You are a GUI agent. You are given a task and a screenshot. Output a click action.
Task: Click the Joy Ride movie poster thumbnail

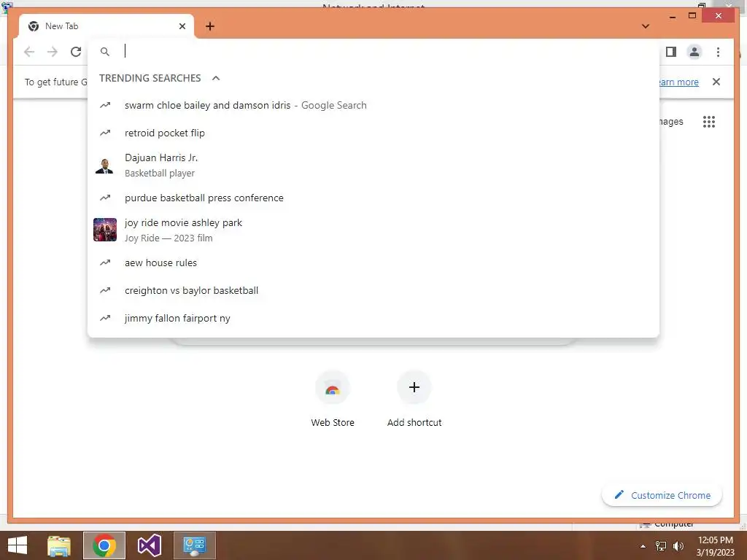point(105,230)
